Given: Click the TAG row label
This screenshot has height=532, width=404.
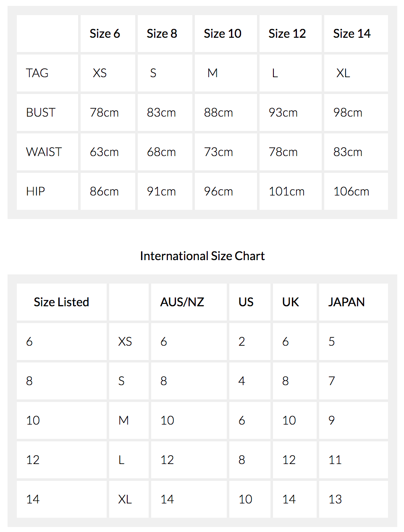Looking at the screenshot, I should click(37, 73).
